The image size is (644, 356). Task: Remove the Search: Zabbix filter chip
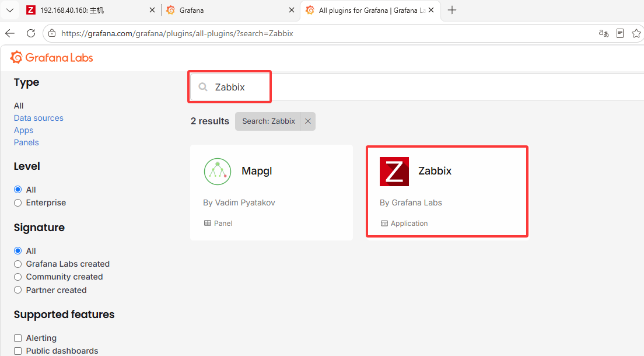click(x=307, y=121)
